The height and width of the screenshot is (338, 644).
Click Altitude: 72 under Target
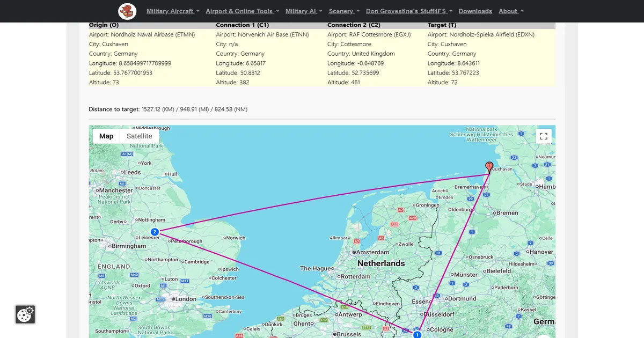[443, 83]
